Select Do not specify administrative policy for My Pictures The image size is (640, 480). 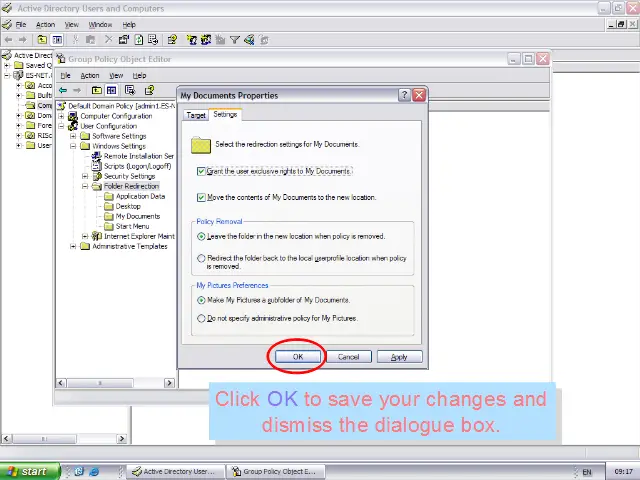201,318
